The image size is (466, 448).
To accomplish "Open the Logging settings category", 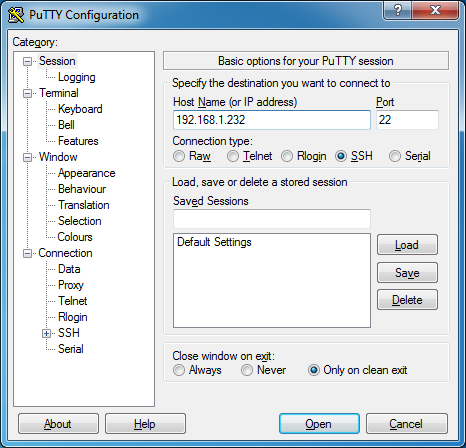I will click(x=77, y=77).
